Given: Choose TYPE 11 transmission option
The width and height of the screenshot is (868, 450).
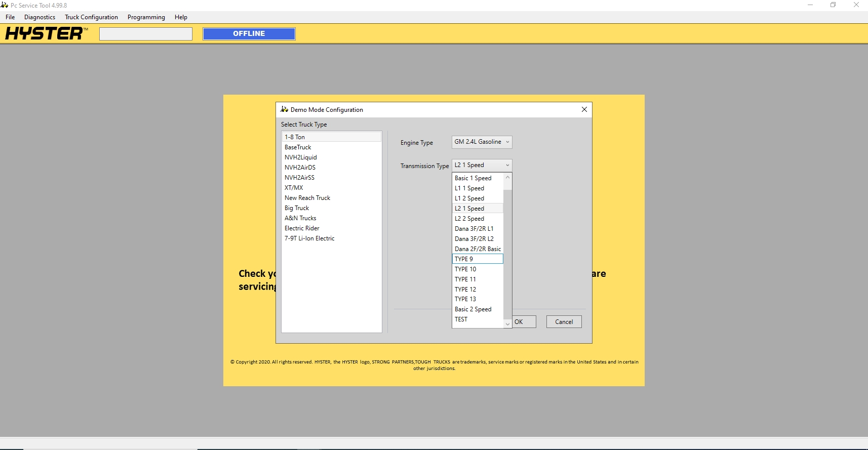Looking at the screenshot, I should click(x=478, y=279).
